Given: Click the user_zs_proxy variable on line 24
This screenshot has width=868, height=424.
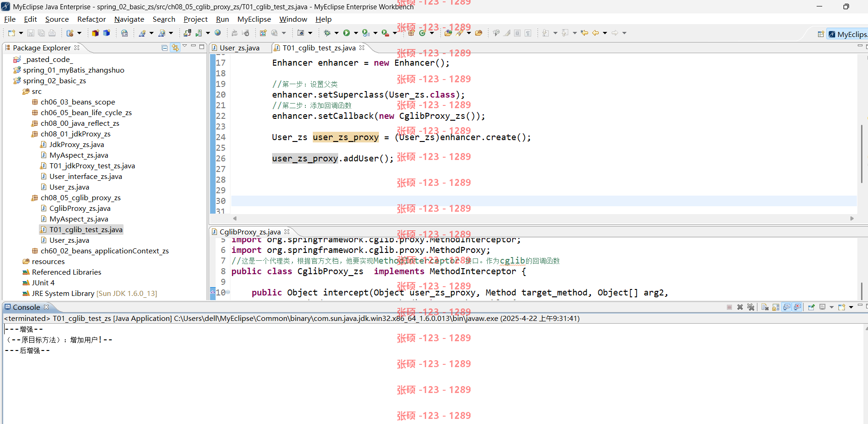Looking at the screenshot, I should pos(346,137).
